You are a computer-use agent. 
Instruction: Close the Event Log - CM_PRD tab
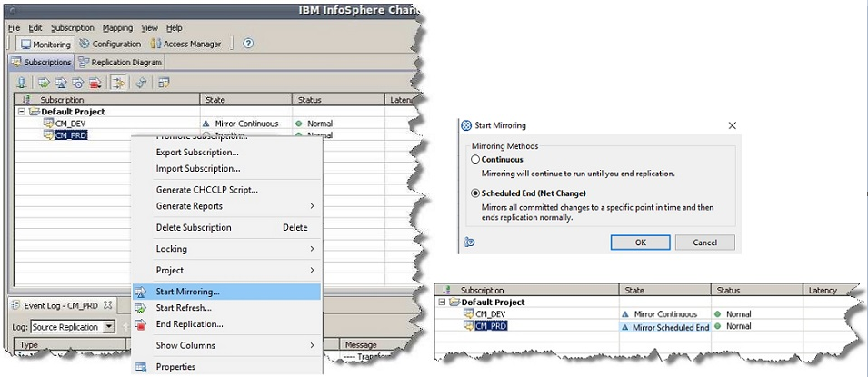pos(106,305)
